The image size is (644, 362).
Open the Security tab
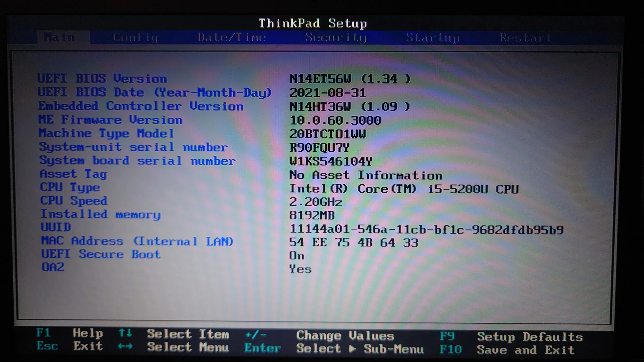click(336, 38)
